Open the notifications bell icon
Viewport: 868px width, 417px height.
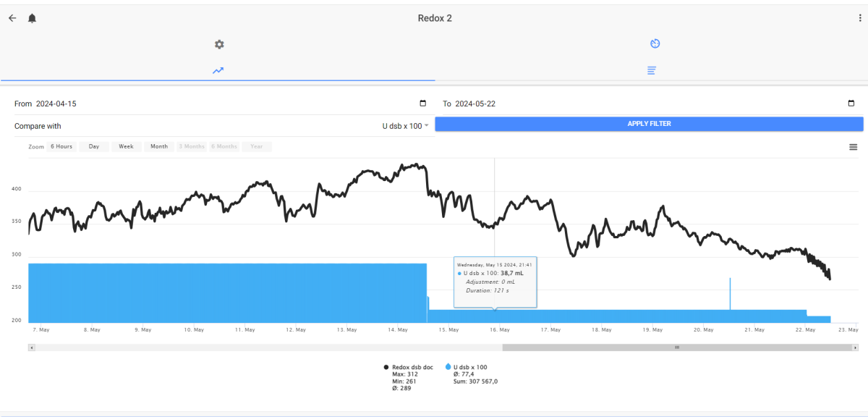pyautogui.click(x=32, y=18)
